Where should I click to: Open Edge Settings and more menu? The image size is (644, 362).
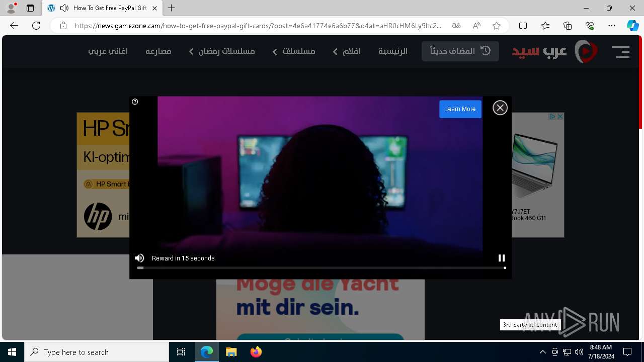point(612,26)
